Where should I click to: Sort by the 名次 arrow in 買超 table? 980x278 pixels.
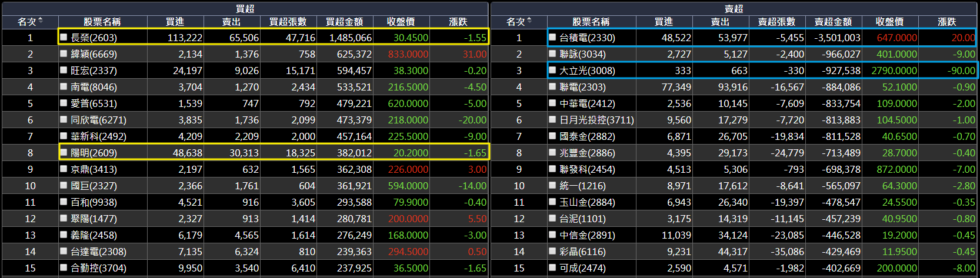point(41,21)
